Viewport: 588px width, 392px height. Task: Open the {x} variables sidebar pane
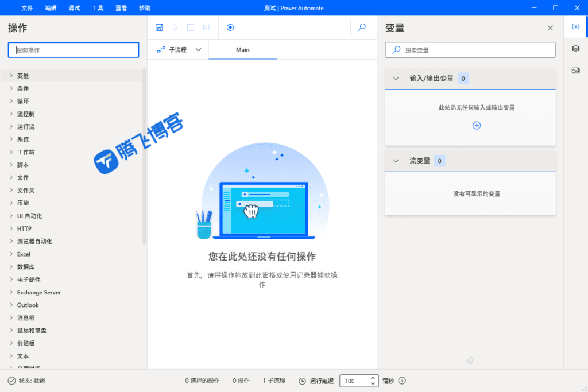pyautogui.click(x=577, y=25)
